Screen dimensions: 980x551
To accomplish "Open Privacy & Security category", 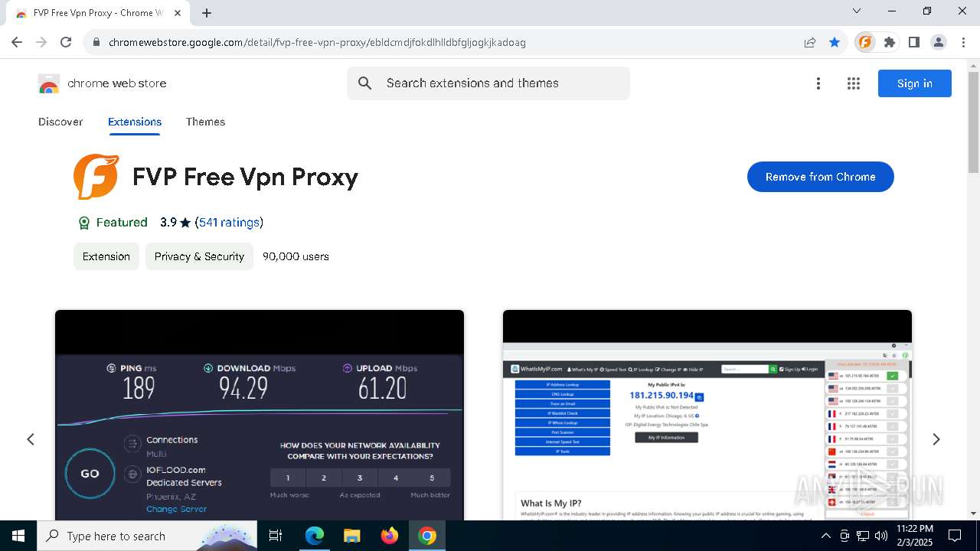I will (199, 256).
